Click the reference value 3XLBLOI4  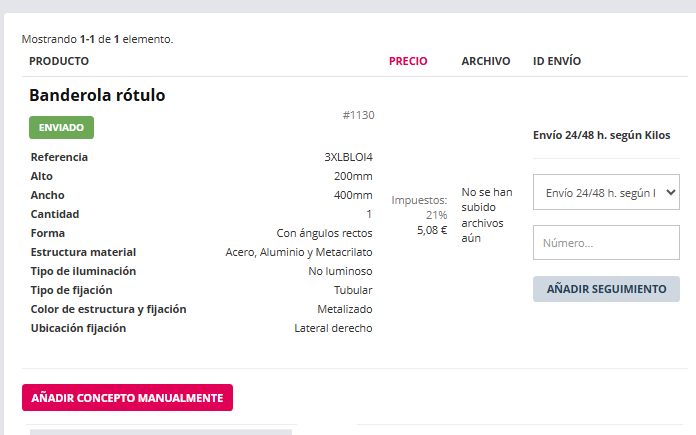tap(348, 157)
